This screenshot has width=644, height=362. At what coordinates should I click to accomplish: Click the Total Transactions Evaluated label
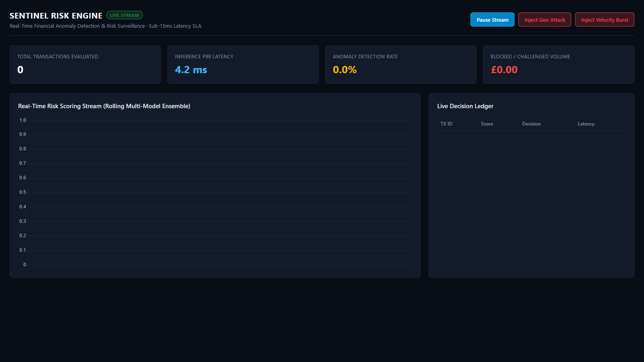[x=58, y=57]
